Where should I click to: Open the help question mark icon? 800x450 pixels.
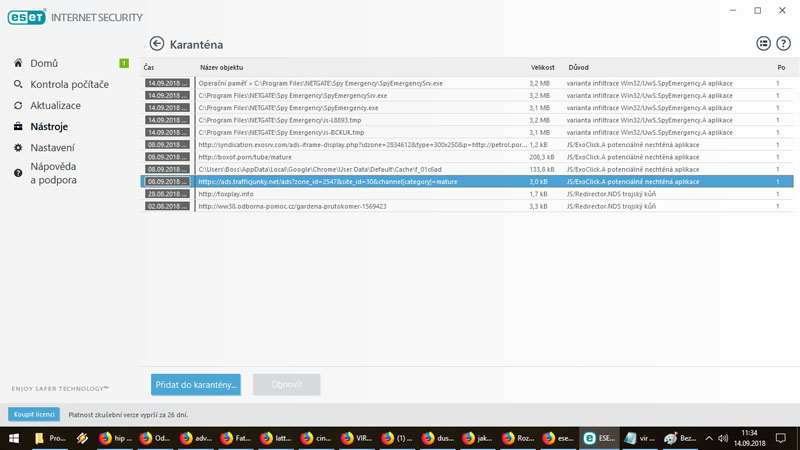783,44
